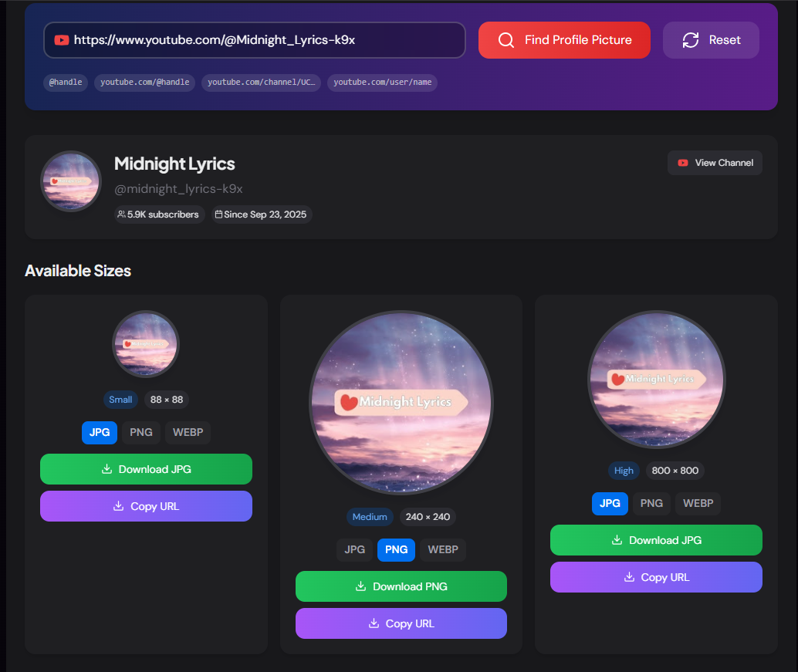Click the refresh arrows icon on Reset

point(691,39)
